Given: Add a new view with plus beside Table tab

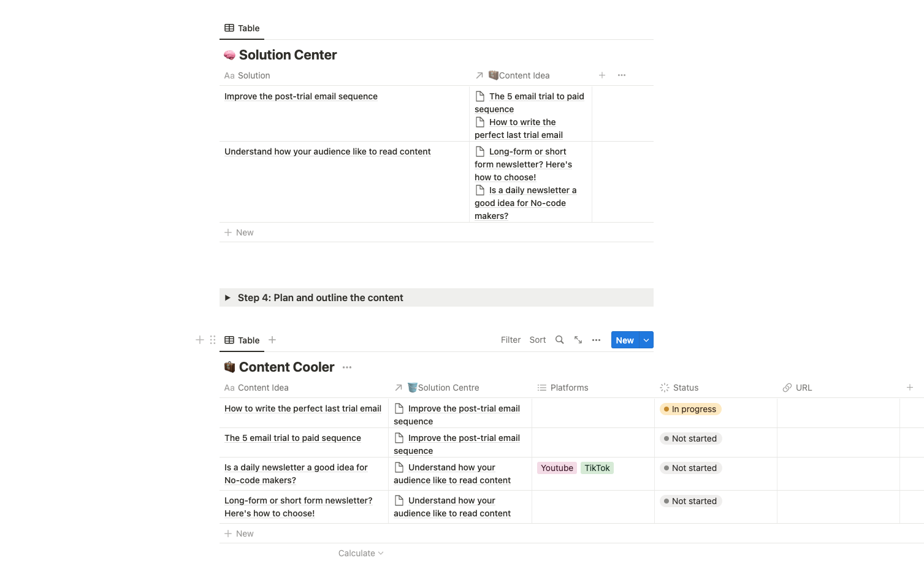Looking at the screenshot, I should click(x=272, y=340).
